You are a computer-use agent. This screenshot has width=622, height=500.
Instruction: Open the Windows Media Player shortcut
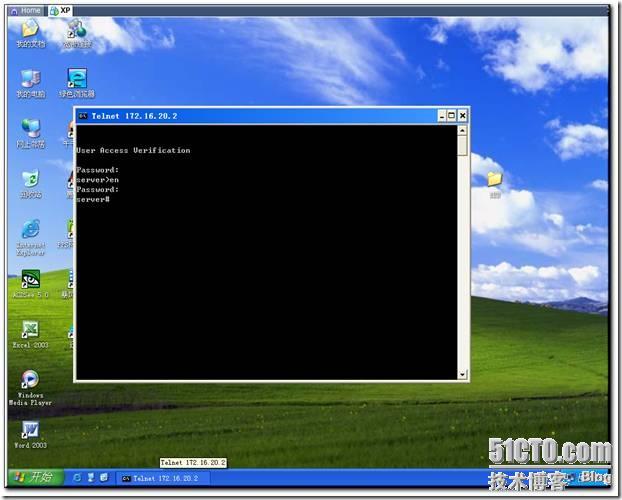click(x=30, y=388)
